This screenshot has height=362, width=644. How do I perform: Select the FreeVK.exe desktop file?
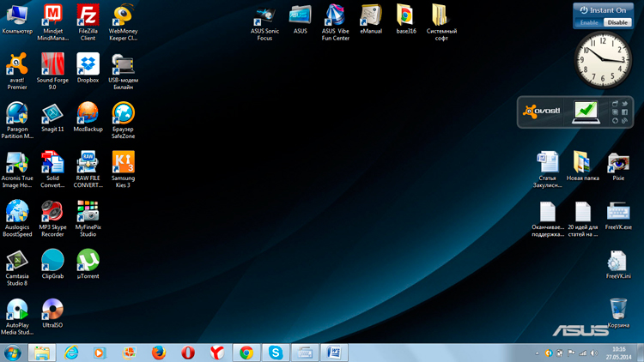coord(617,212)
